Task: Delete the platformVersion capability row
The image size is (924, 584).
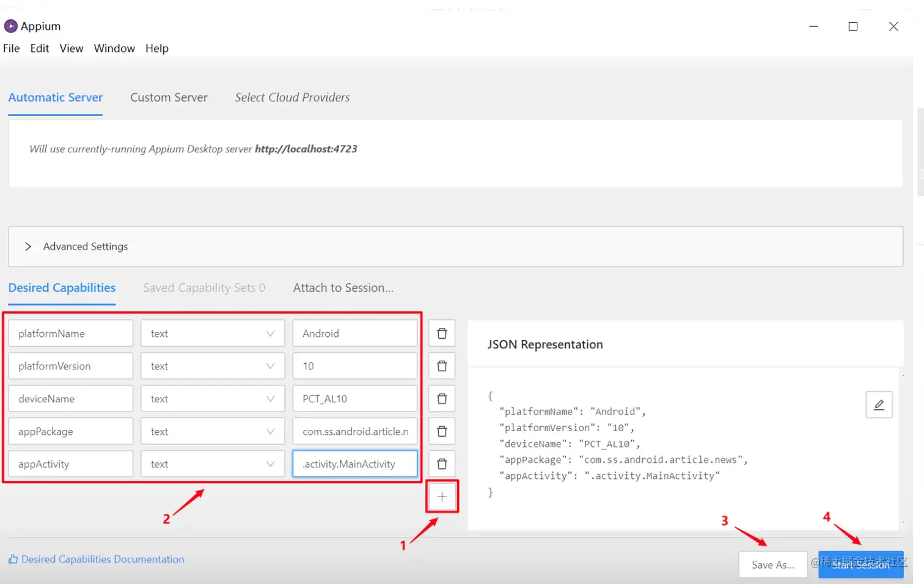Action: pyautogui.click(x=442, y=366)
